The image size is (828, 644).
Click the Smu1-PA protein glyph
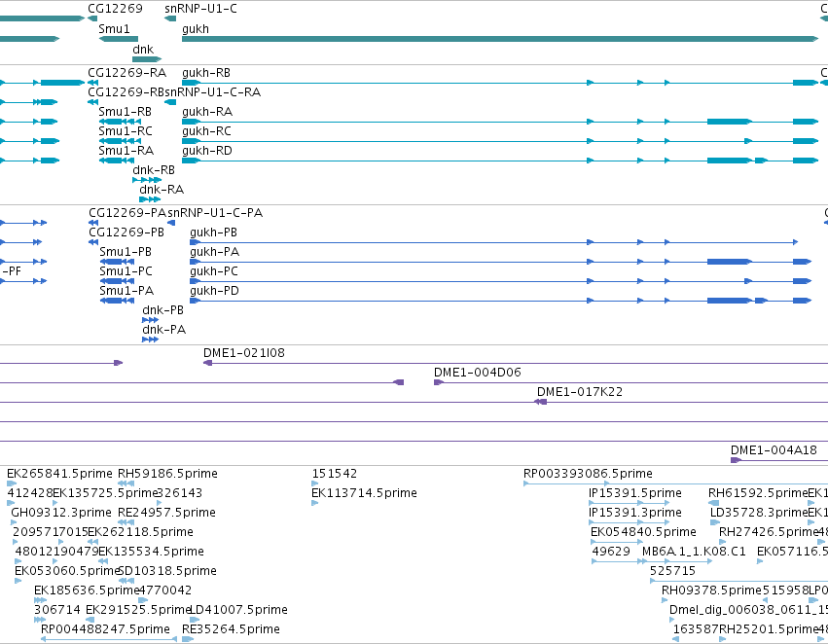(117, 301)
